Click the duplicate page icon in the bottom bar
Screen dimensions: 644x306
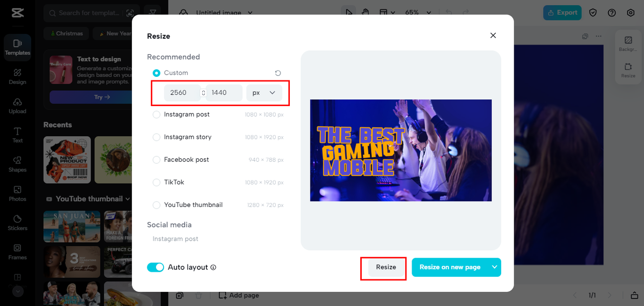[x=180, y=295]
